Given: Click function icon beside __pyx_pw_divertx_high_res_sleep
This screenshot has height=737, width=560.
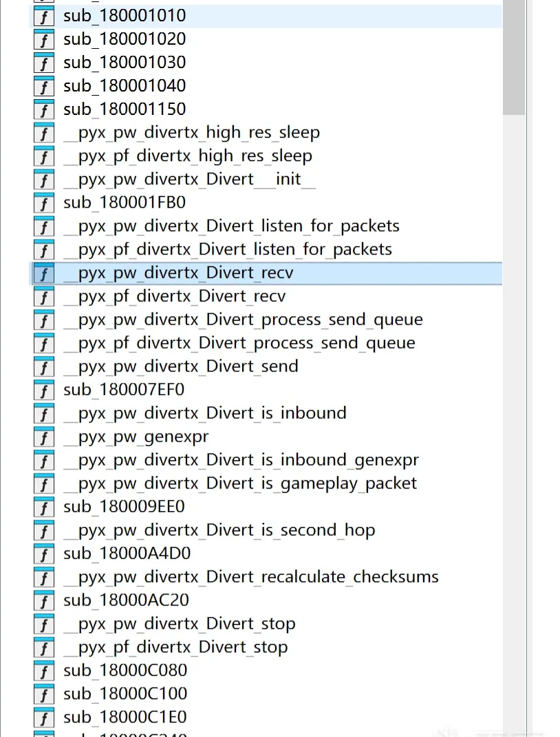Looking at the screenshot, I should pyautogui.click(x=44, y=133).
